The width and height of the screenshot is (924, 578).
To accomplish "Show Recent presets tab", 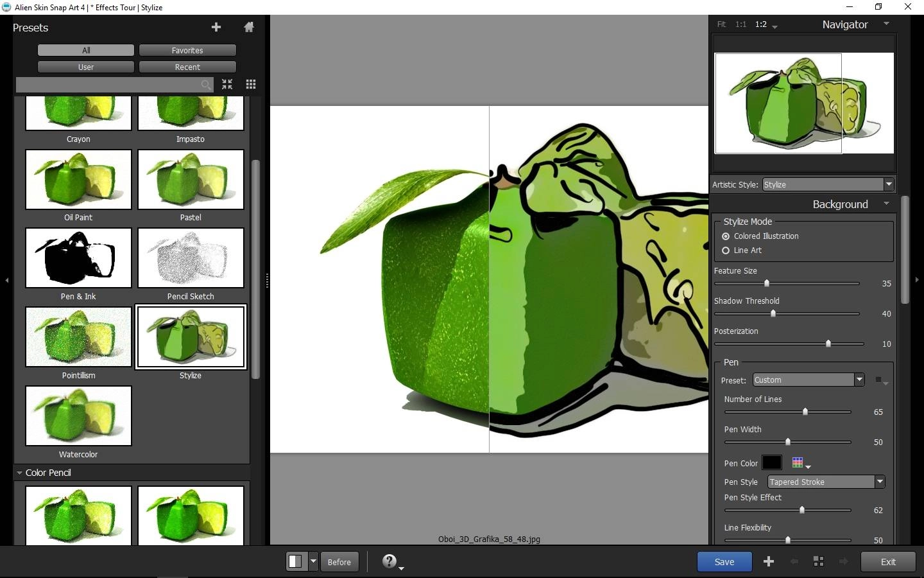I will (x=187, y=67).
